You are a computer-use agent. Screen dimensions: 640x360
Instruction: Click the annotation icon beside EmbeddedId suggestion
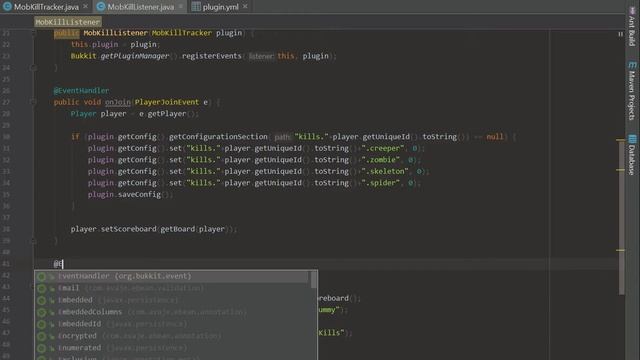pos(41,324)
